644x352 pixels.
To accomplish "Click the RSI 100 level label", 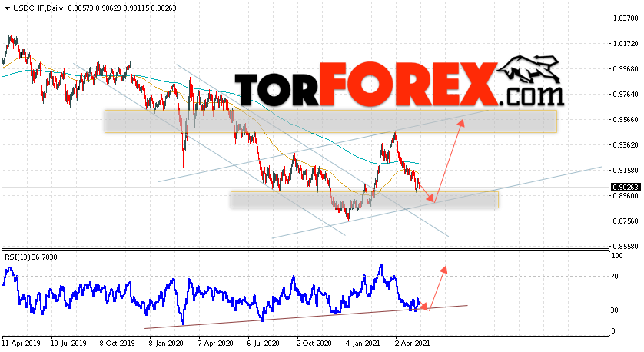I will pyautogui.click(x=617, y=256).
